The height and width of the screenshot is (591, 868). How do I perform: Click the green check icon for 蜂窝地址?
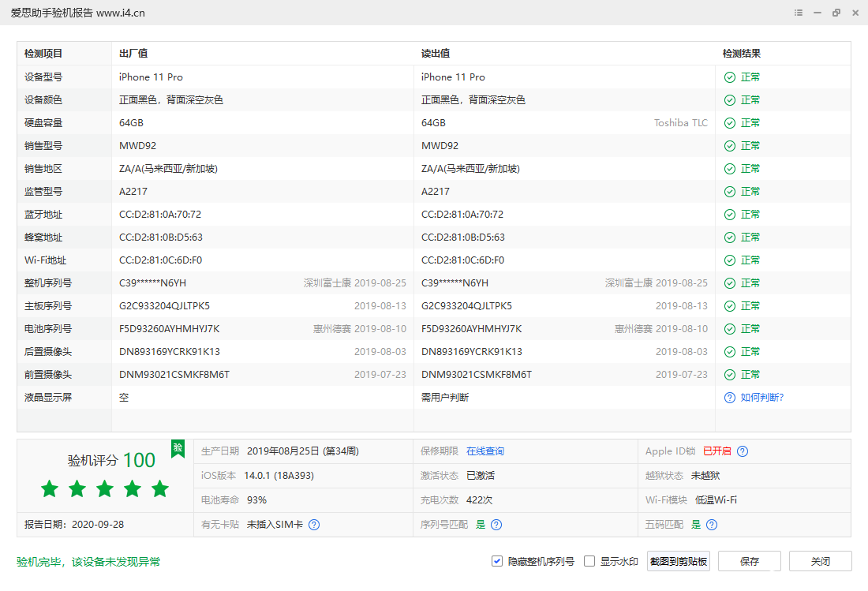click(x=730, y=238)
